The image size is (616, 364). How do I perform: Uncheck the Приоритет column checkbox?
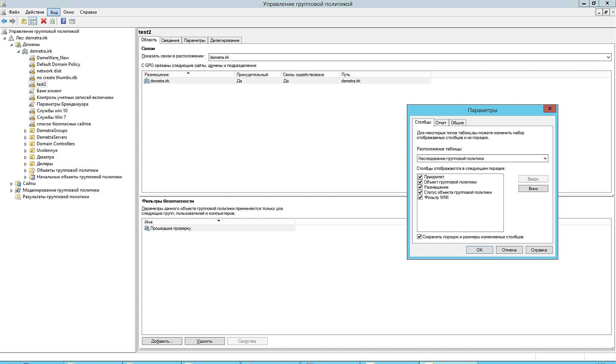[420, 177]
